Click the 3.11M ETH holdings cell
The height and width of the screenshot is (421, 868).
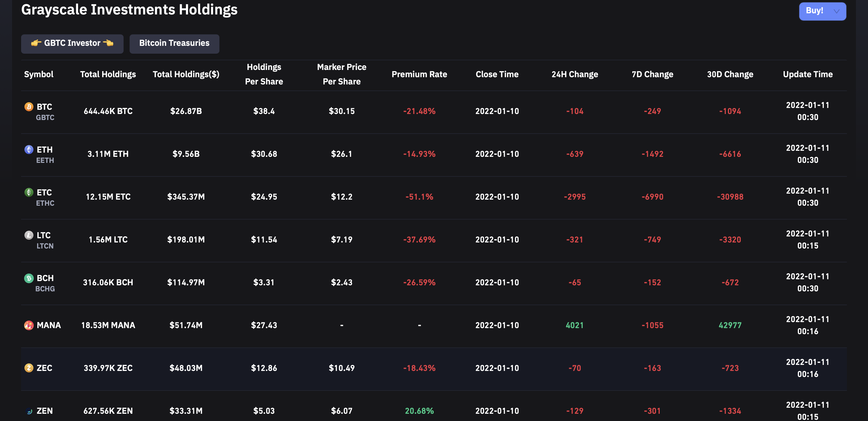[108, 154]
